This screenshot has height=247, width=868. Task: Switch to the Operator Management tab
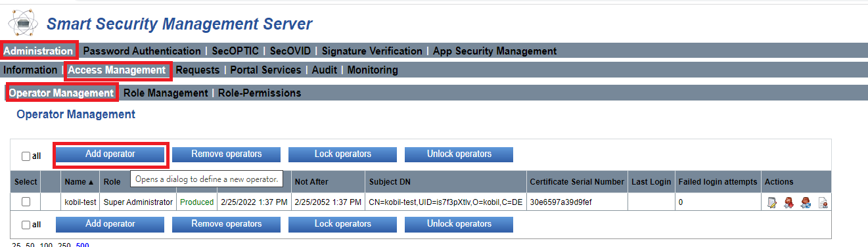point(61,93)
